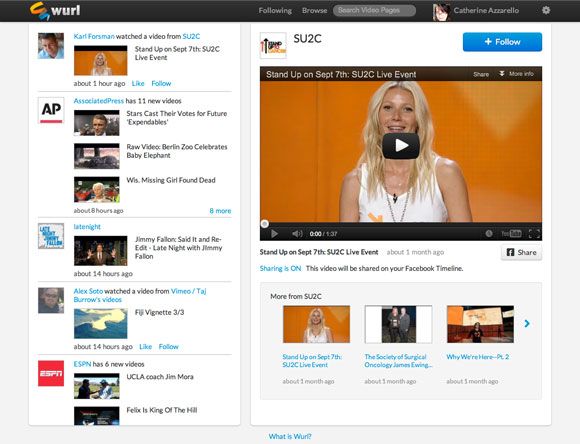Image resolution: width=580 pixels, height=444 pixels.
Task: Click the SU2C page heading
Action: coord(307,39)
